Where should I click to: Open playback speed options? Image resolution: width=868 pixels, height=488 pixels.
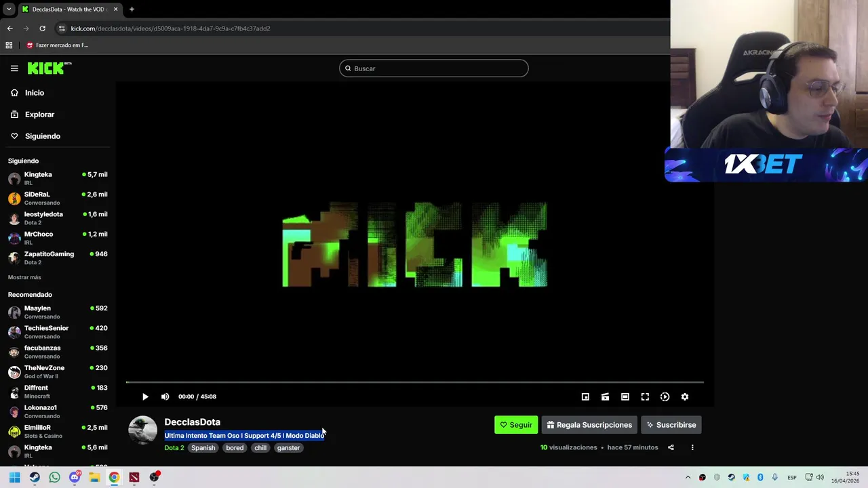pyautogui.click(x=665, y=396)
